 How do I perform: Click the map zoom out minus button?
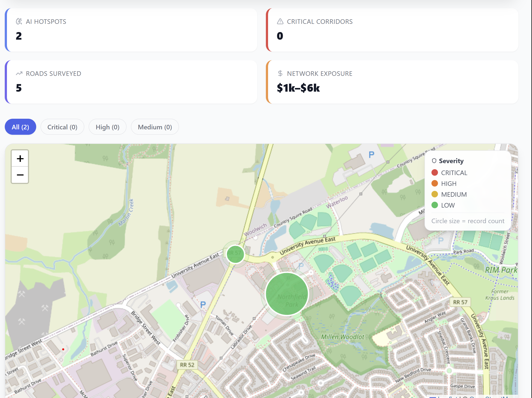coord(20,175)
